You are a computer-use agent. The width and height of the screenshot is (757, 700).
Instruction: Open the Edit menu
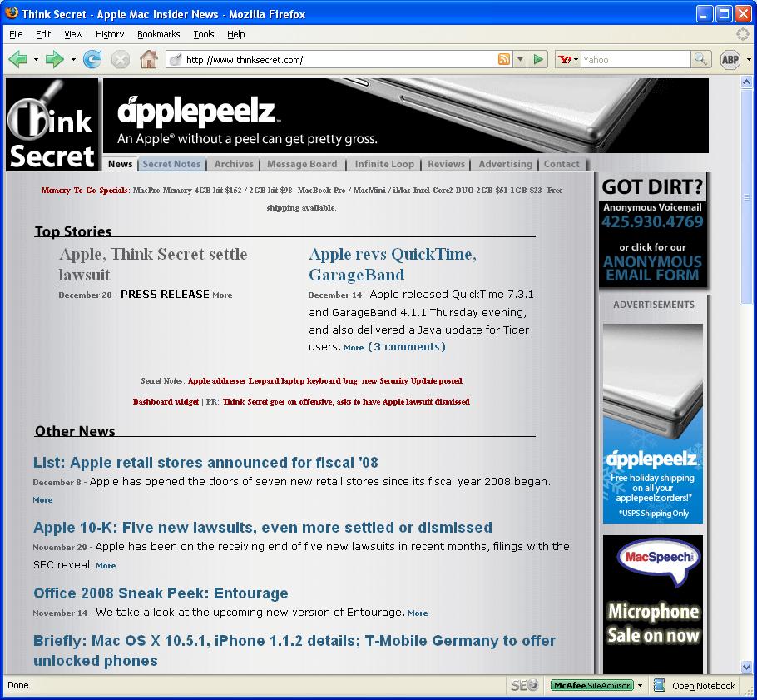click(43, 34)
